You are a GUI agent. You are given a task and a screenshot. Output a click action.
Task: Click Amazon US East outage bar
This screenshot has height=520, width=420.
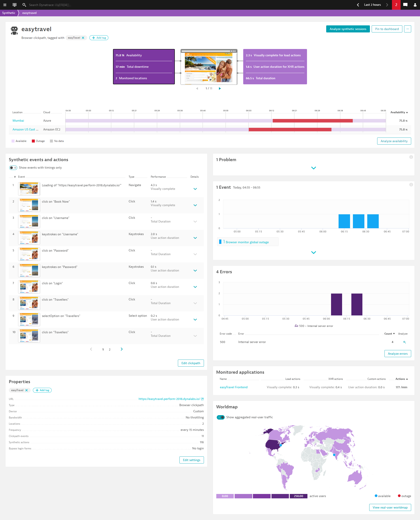[290, 130]
